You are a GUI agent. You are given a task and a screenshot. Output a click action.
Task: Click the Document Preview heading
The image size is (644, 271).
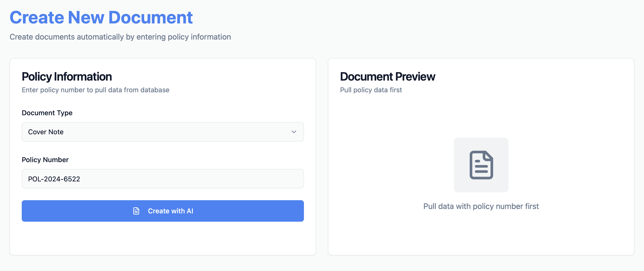click(387, 76)
